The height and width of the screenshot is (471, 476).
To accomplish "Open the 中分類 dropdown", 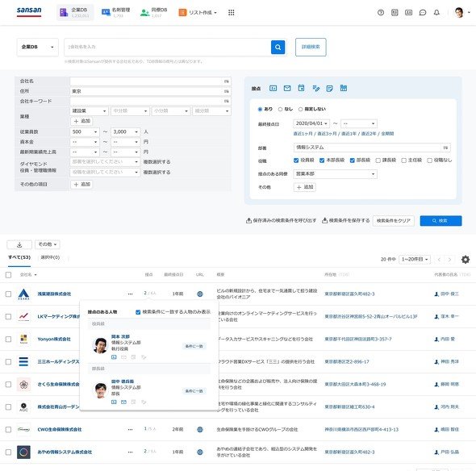I will click(130, 111).
